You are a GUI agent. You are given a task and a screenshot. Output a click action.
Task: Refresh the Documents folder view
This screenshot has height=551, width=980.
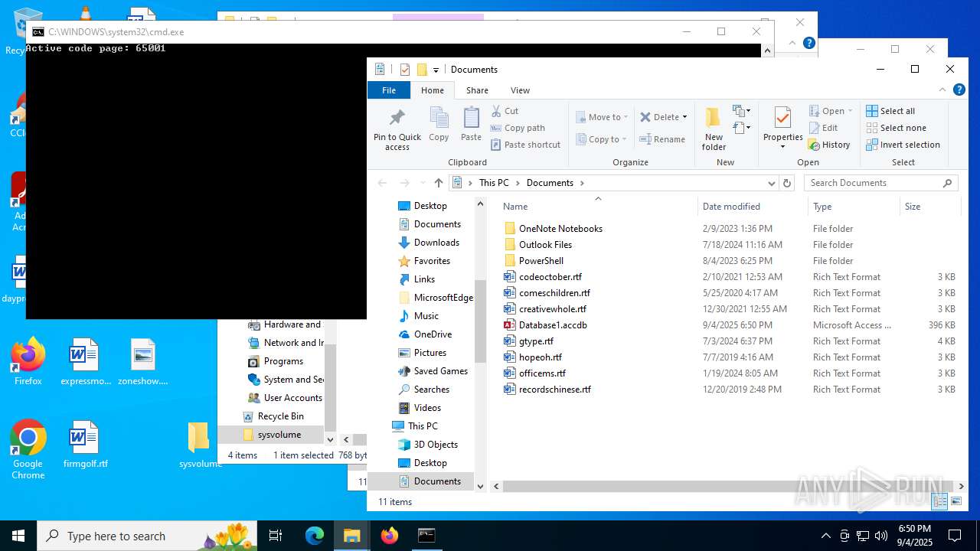tap(786, 183)
